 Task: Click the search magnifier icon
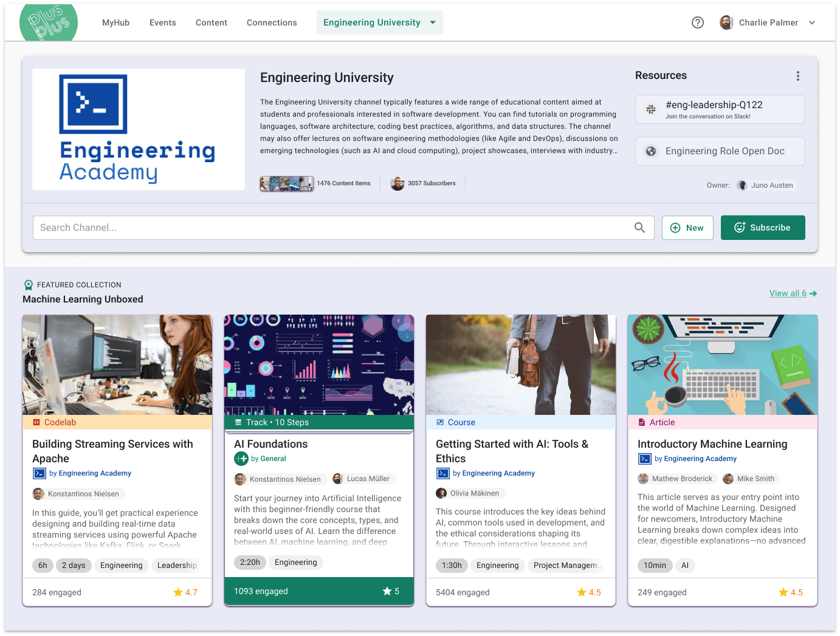click(x=639, y=228)
